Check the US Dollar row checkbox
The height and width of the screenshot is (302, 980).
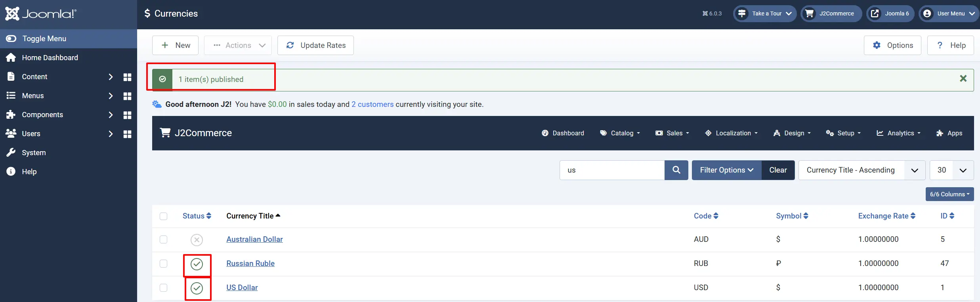tap(163, 288)
